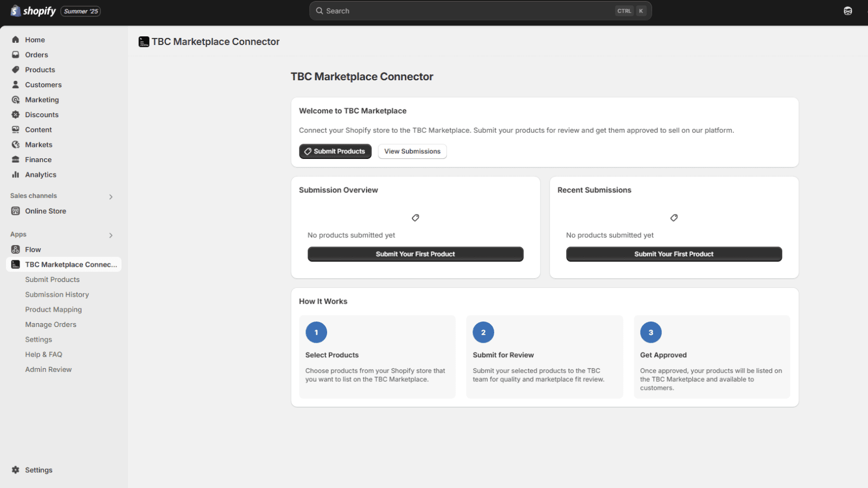Viewport: 868px width, 488px height.
Task: Click the Submit Products button
Action: click(x=335, y=151)
